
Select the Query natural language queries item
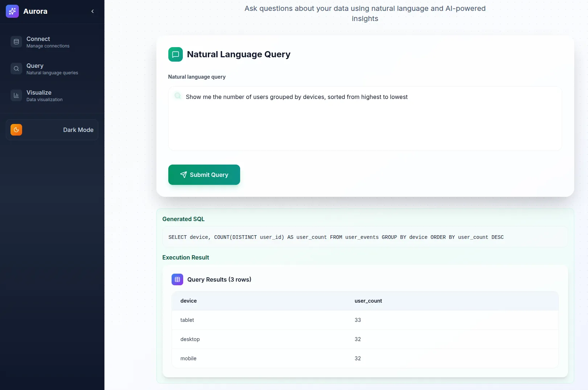[52, 69]
